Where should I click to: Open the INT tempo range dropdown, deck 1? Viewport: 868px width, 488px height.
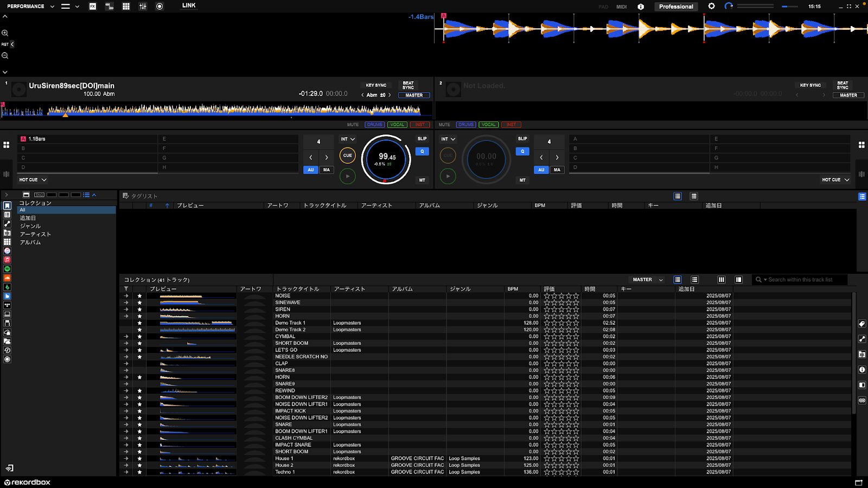[x=347, y=139]
